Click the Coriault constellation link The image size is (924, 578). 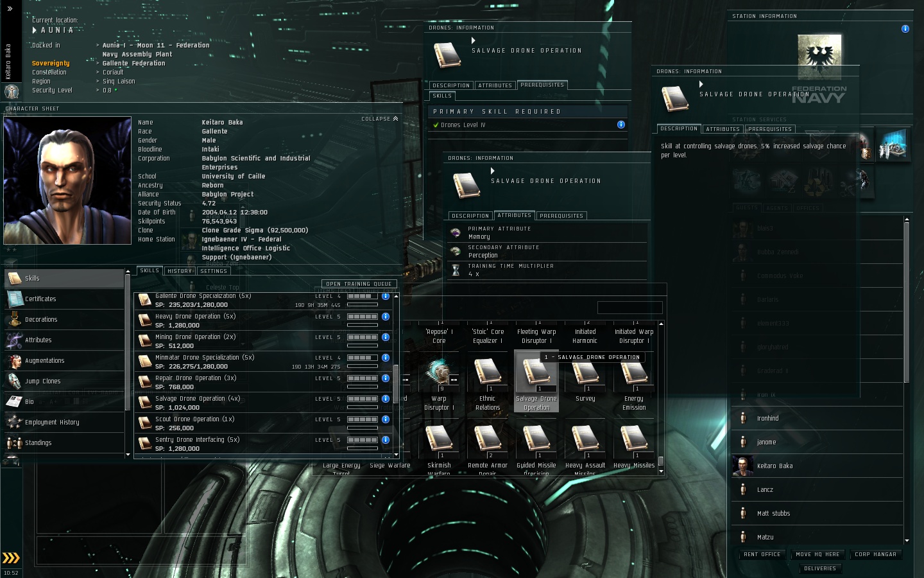click(113, 72)
